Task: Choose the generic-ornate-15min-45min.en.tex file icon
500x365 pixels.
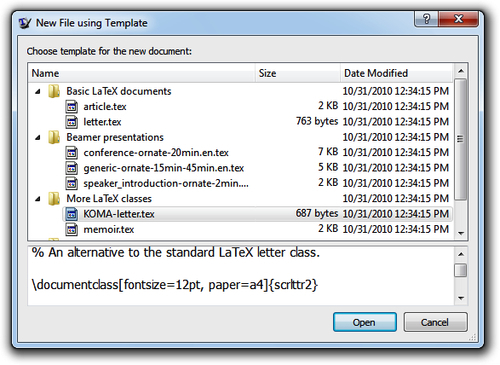Action: click(x=72, y=168)
